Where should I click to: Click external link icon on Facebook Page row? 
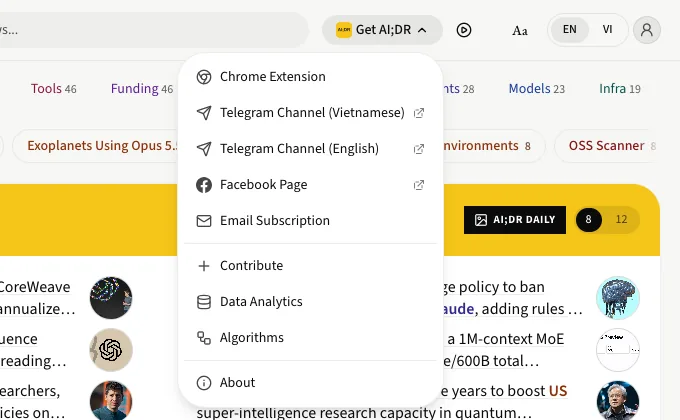(418, 185)
